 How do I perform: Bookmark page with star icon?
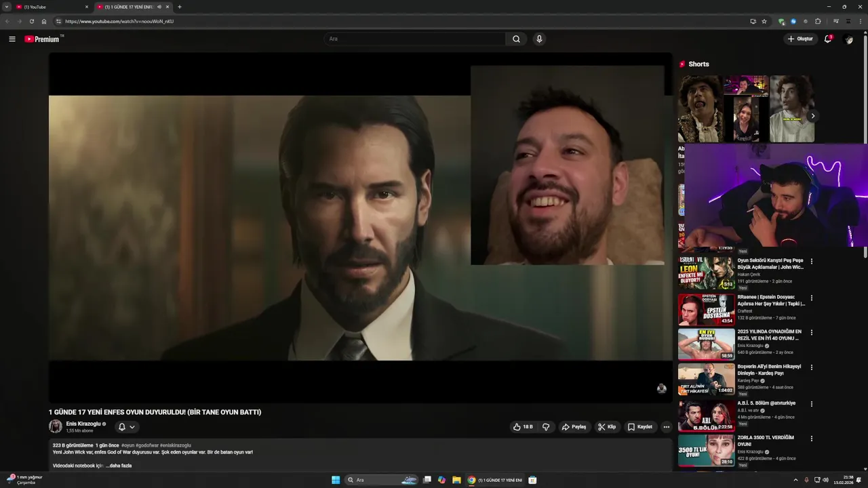pos(764,21)
